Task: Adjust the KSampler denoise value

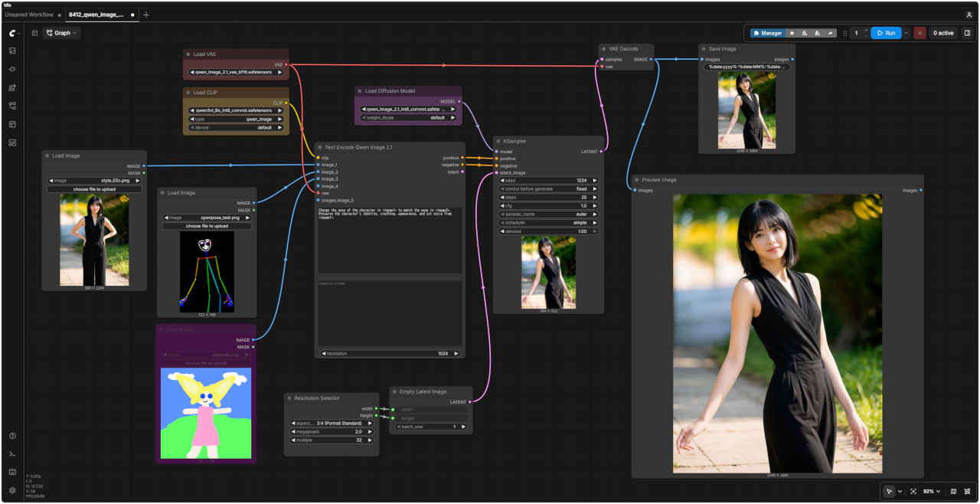Action: 548,231
